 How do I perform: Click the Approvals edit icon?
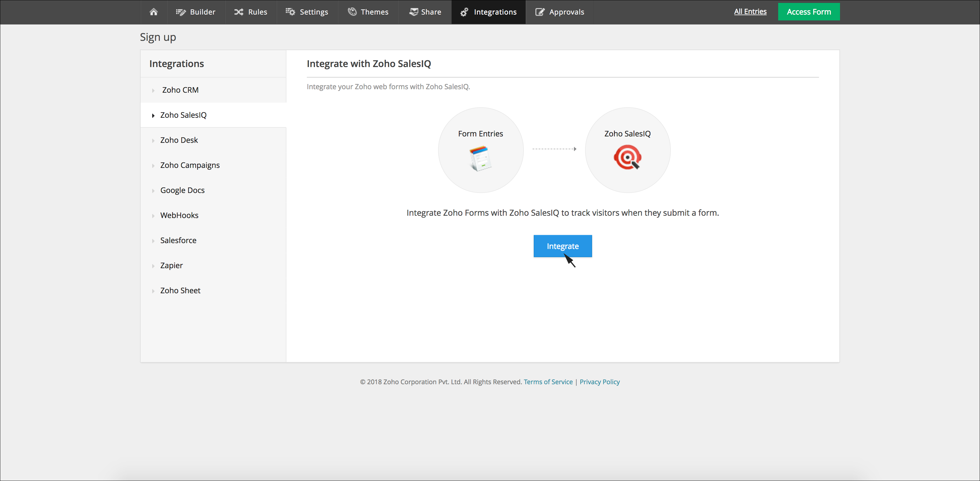tap(540, 12)
